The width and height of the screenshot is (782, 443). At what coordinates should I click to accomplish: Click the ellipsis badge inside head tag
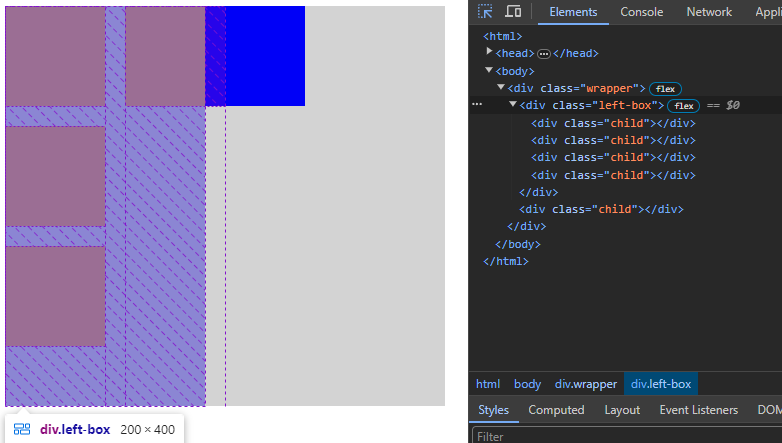544,54
